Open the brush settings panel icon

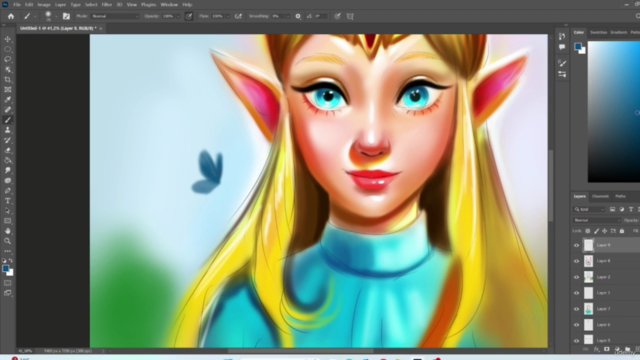click(x=66, y=16)
